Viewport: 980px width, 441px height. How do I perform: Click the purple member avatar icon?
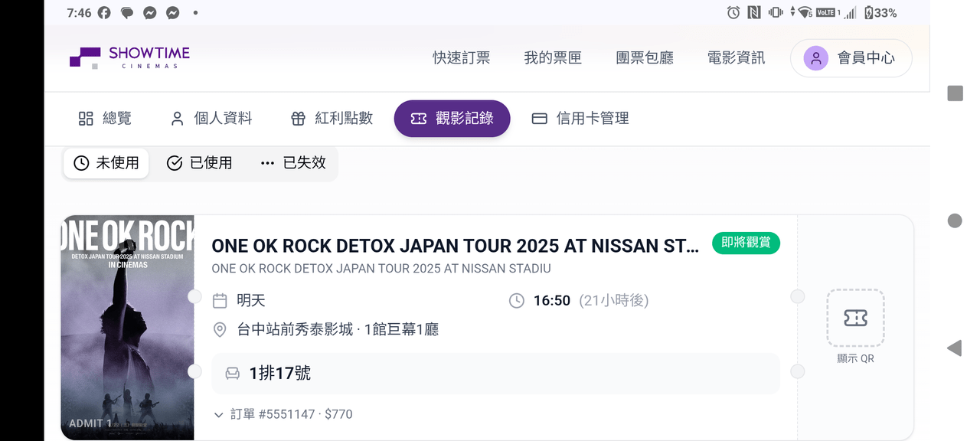point(815,58)
